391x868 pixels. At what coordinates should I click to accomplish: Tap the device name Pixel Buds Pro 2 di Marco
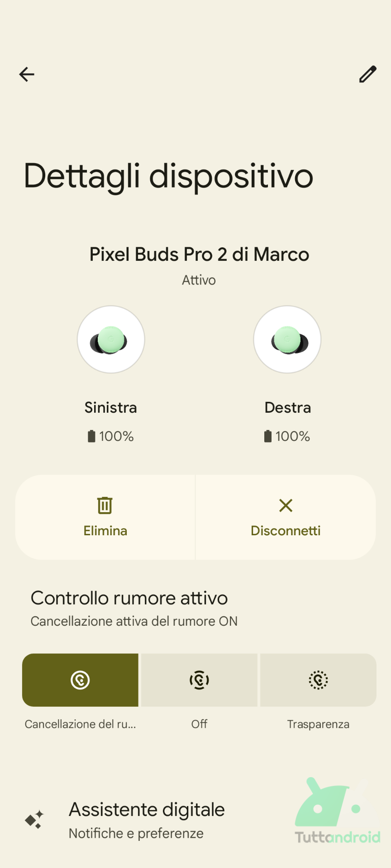pos(199,255)
